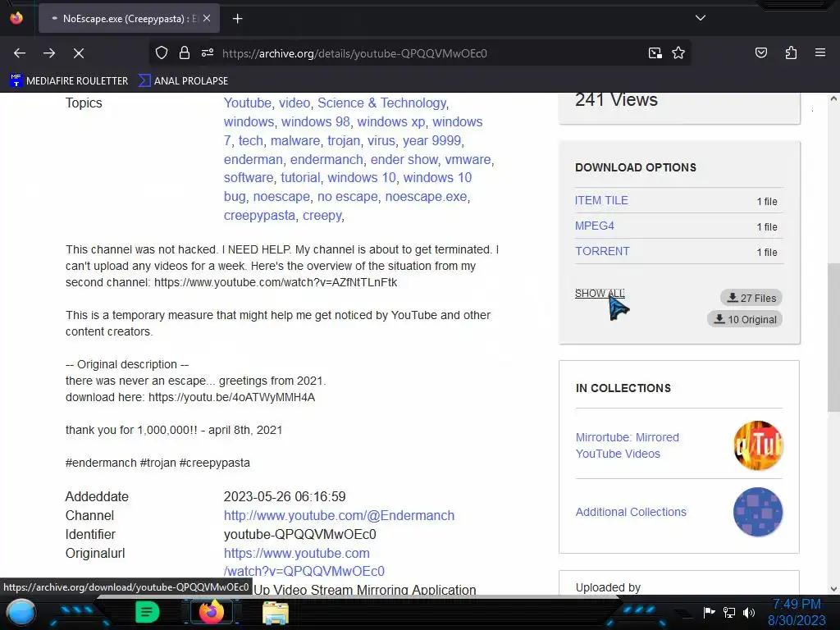Click the site security padlock icon

(185, 52)
